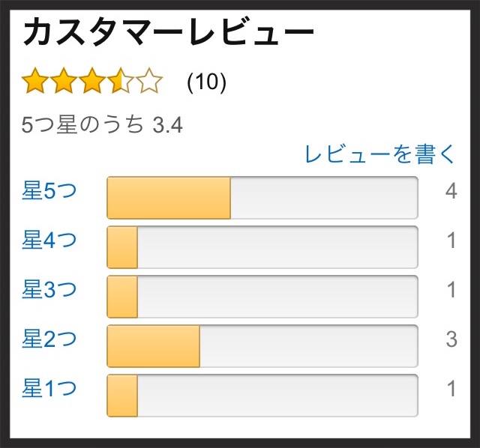
Task: Open the 星4つ reviews link
Action: 49,240
